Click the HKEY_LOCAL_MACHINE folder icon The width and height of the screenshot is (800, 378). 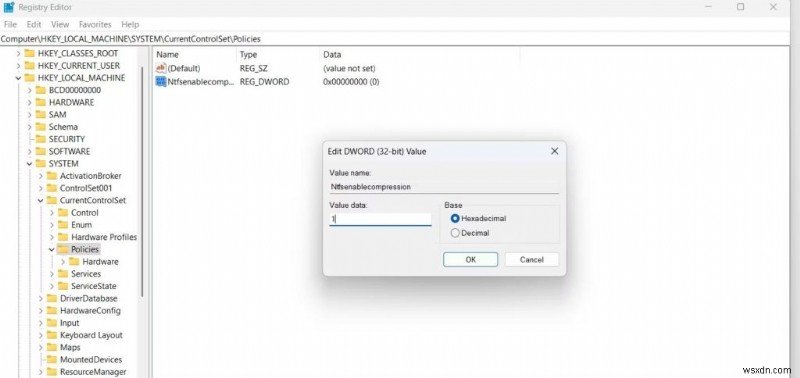(30, 78)
